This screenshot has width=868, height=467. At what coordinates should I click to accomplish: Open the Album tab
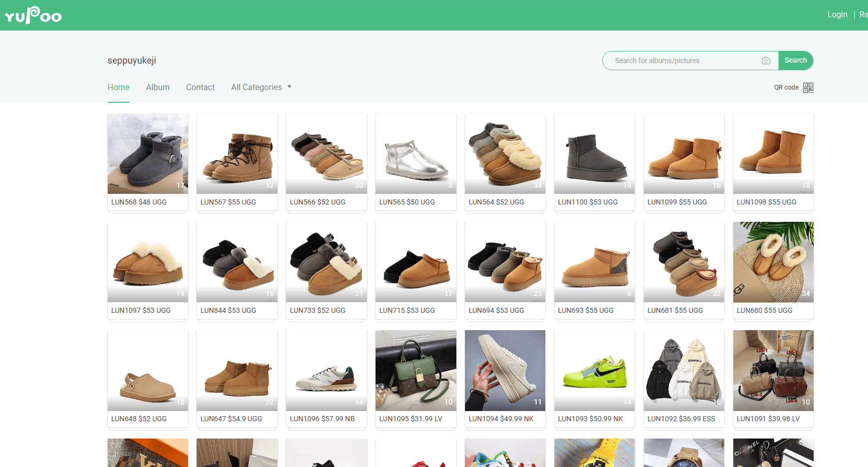click(158, 87)
